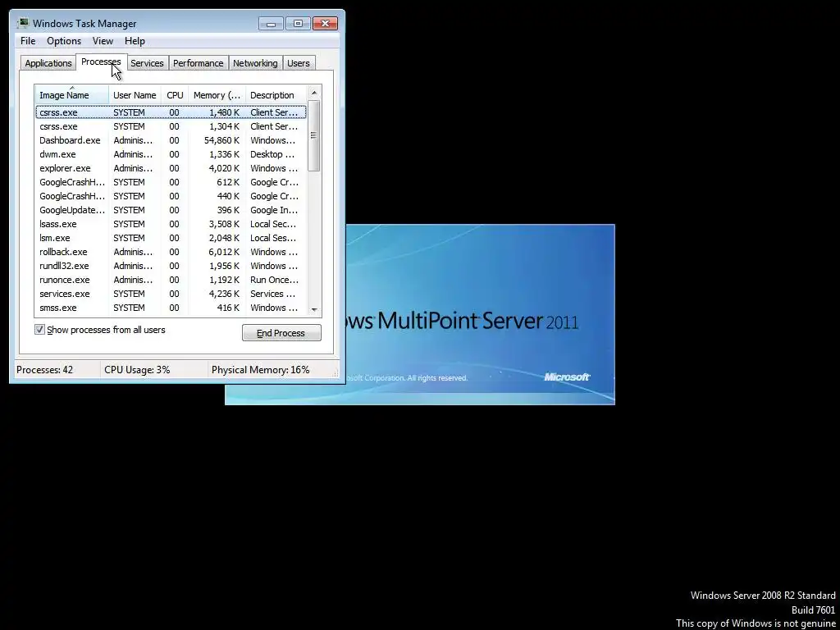This screenshot has width=840, height=630.
Task: Select the GoogleCrashH... row using 612 K
Action: tap(171, 182)
